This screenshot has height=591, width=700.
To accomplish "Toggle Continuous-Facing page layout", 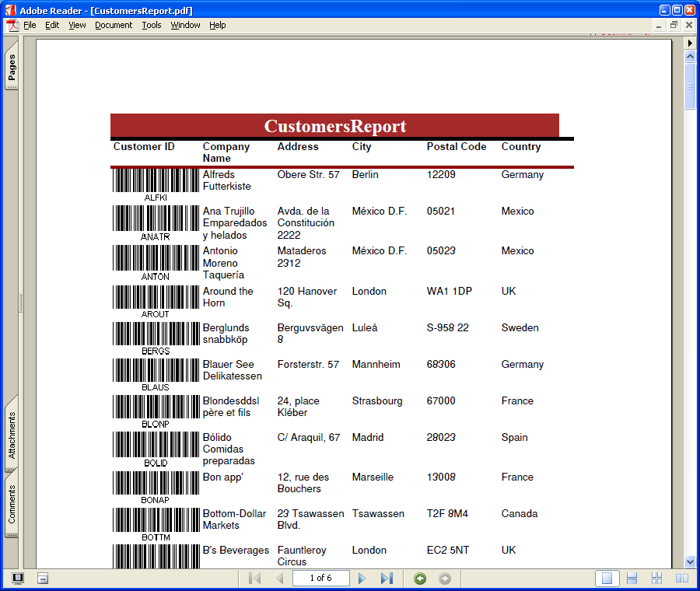I will (657, 579).
